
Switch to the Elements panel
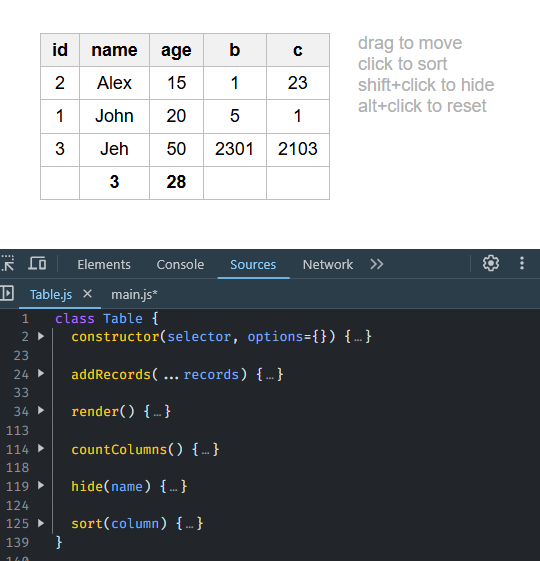point(104,265)
